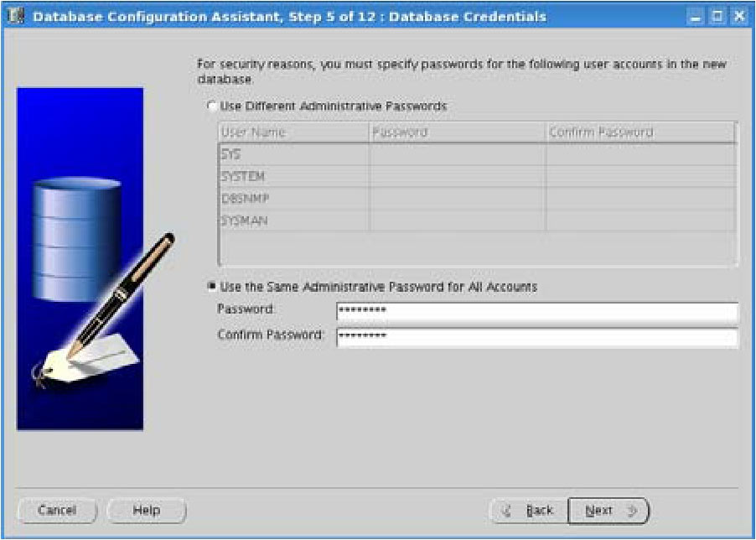This screenshot has height=540, width=756.
Task: Go Back to the previous step
Action: pos(526,510)
